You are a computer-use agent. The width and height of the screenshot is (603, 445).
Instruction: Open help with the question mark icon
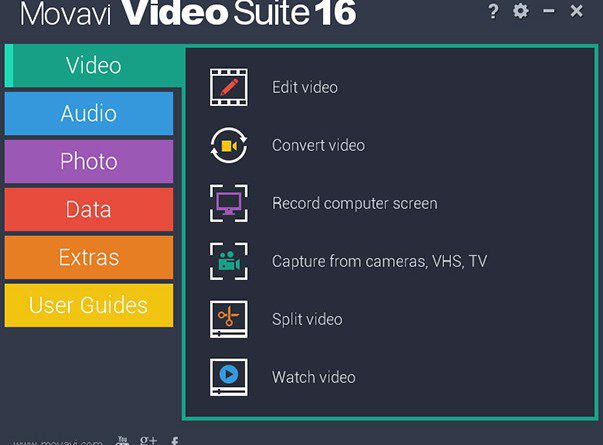pos(493,11)
